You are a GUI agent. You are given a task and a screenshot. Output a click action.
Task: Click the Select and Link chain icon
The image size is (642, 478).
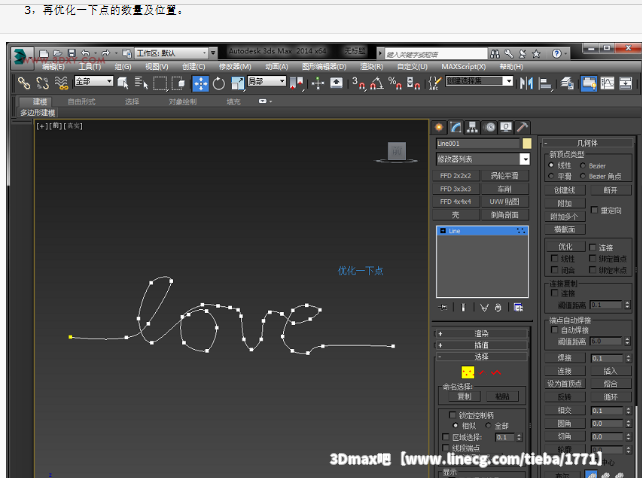pos(24,83)
